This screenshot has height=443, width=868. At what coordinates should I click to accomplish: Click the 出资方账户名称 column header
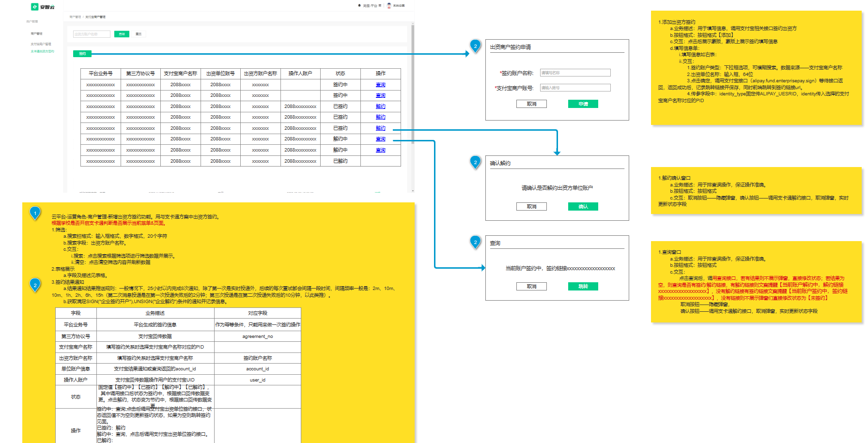261,74
